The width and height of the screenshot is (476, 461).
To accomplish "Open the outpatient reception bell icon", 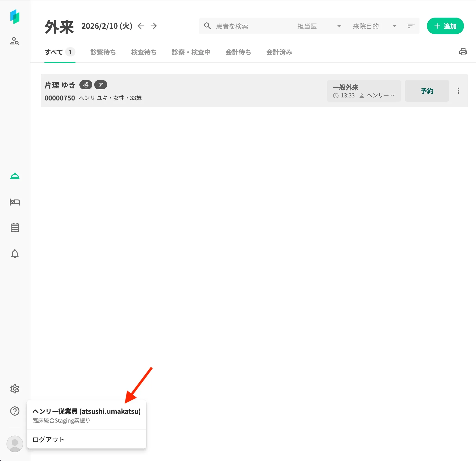I will click(x=15, y=176).
